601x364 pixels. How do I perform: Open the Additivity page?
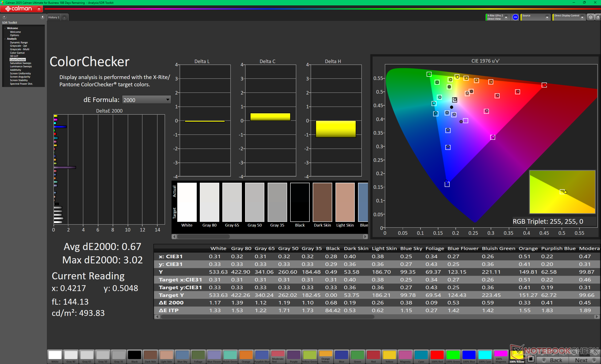tap(15, 70)
